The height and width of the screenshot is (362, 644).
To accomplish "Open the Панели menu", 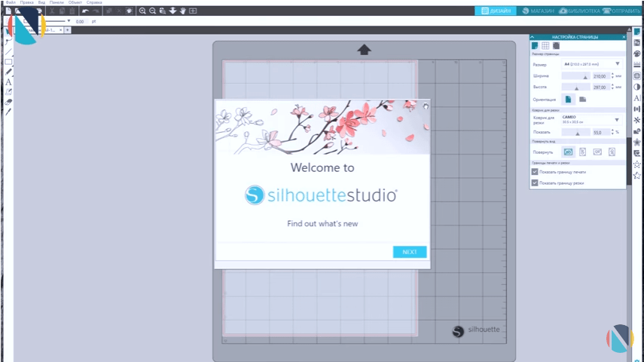I will pos(56,2).
